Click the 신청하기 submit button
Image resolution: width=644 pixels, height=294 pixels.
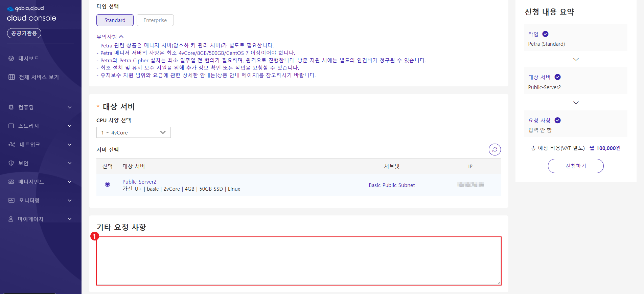point(576,166)
